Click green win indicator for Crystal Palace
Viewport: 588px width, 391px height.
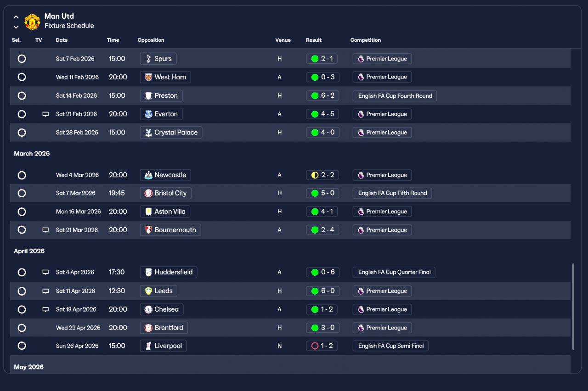[315, 133]
